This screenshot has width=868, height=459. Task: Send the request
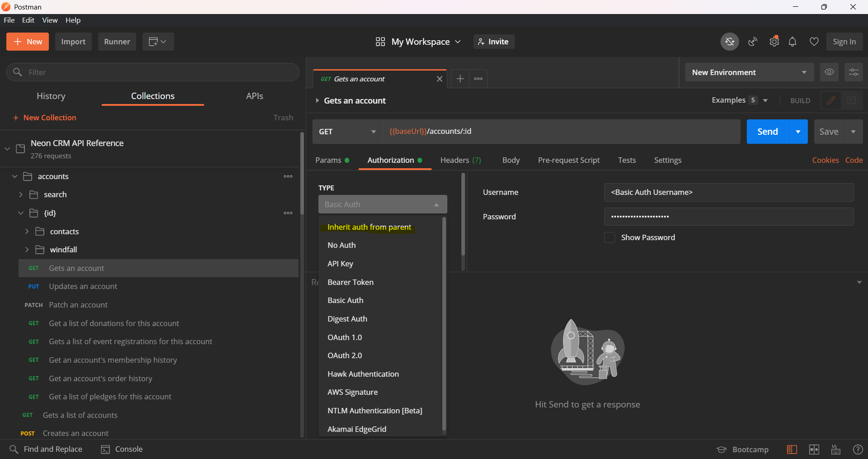click(768, 132)
